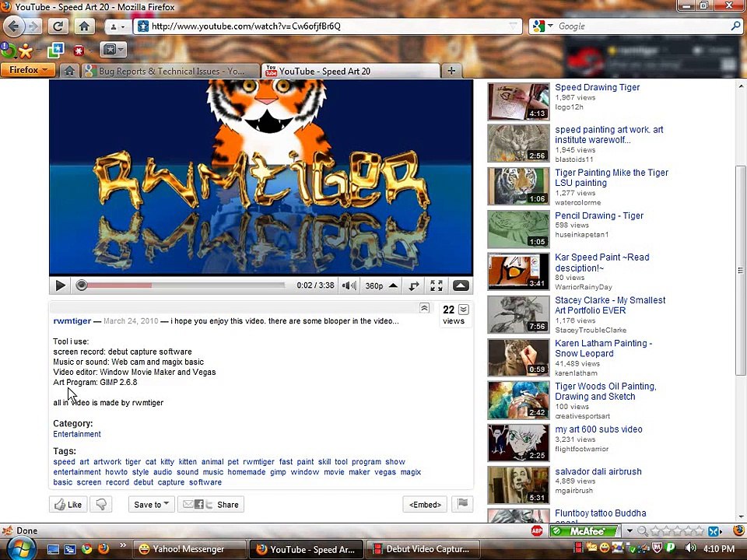
Task: Play the video with the play button
Action: (x=61, y=285)
